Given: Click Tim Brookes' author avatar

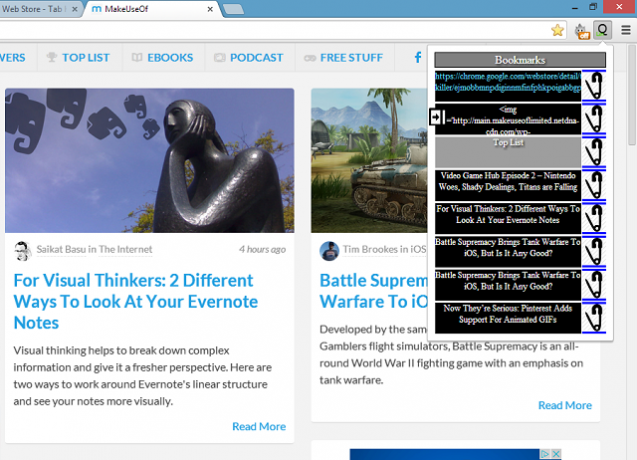Looking at the screenshot, I should (329, 251).
